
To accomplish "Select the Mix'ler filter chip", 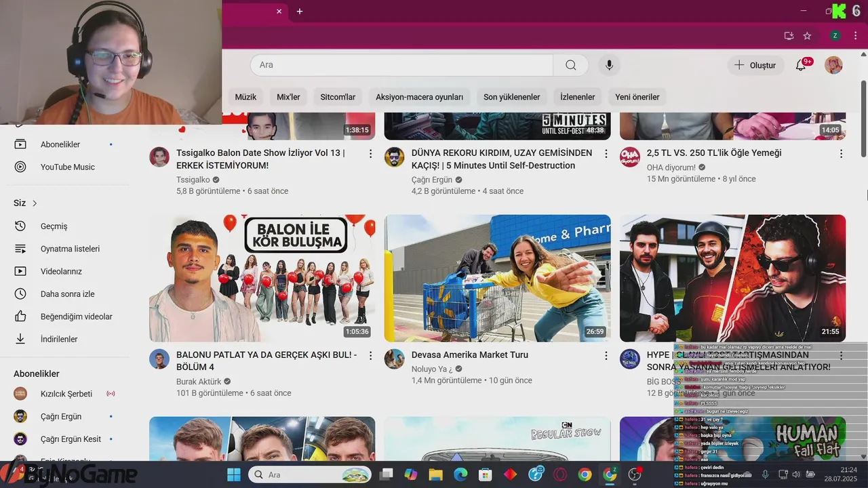I will point(288,97).
